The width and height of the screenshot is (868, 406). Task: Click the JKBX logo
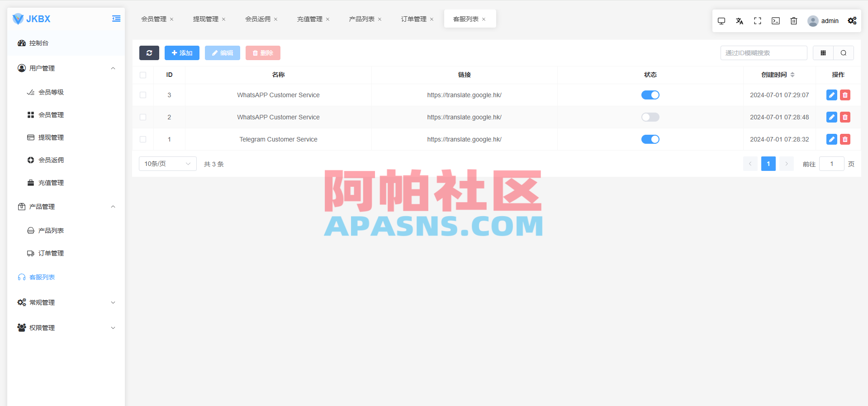click(x=32, y=19)
